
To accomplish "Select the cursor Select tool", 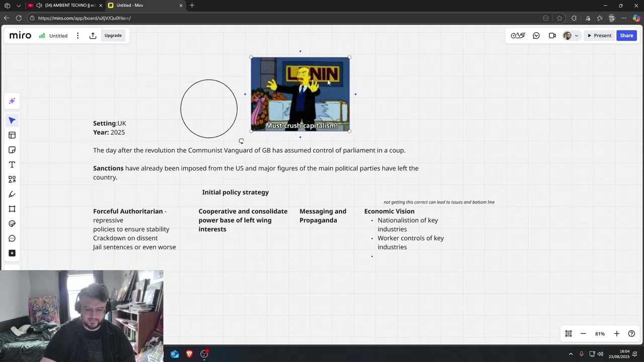I will pyautogui.click(x=12, y=121).
